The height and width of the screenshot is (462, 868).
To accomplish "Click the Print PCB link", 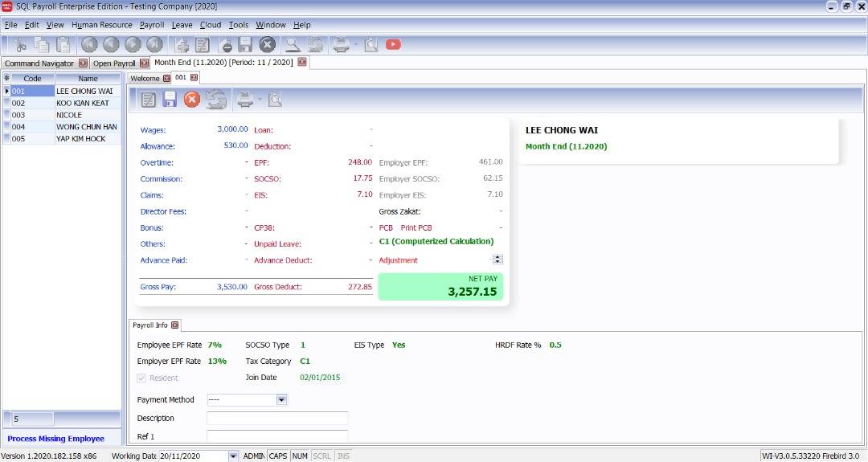I will (416, 227).
